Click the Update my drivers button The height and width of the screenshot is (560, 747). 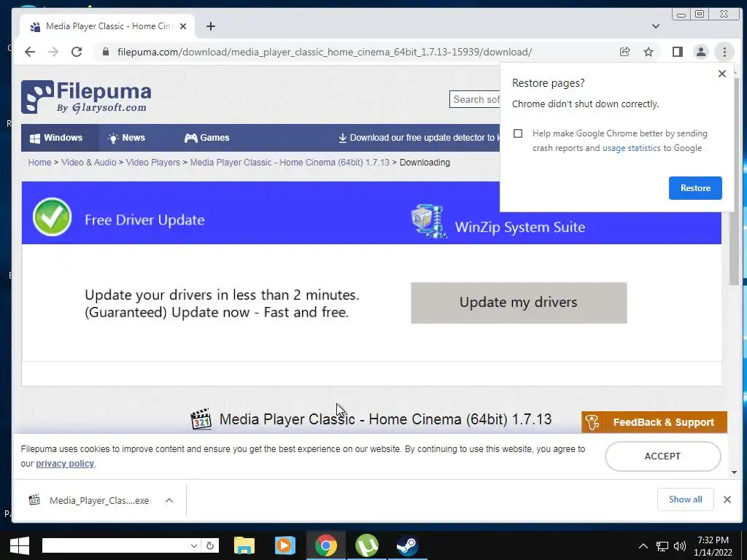coord(519,303)
